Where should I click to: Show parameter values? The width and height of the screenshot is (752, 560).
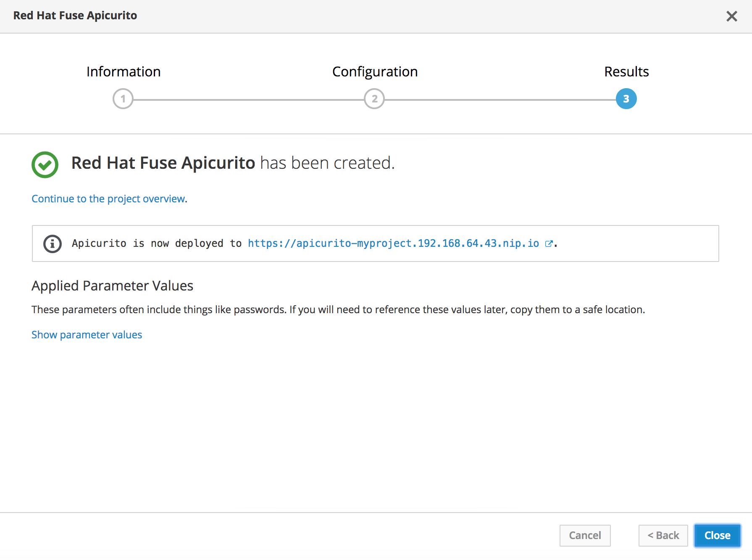click(x=87, y=335)
